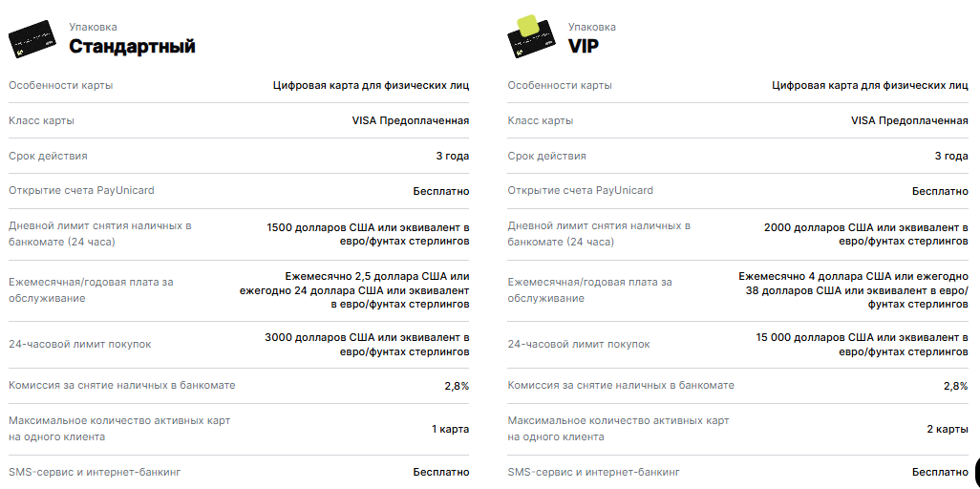Click 'Упаковка' label above VIP
This screenshot has width=980, height=489.
click(x=592, y=27)
